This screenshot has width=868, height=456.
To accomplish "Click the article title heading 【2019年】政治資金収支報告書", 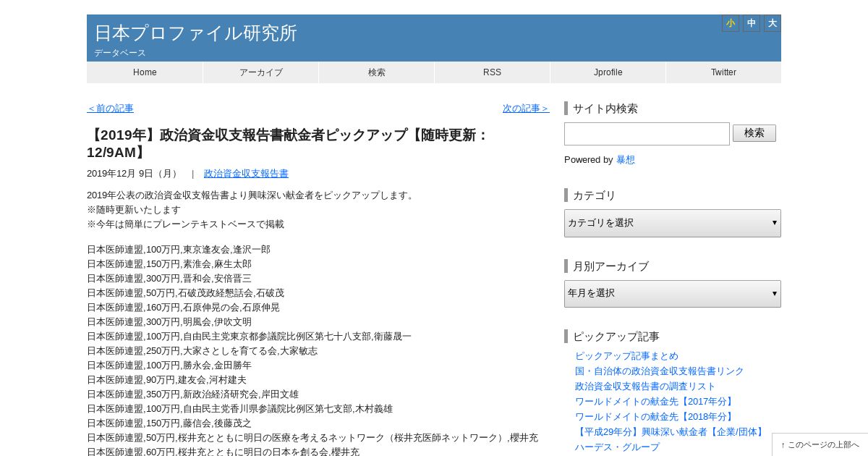I will pos(288,143).
